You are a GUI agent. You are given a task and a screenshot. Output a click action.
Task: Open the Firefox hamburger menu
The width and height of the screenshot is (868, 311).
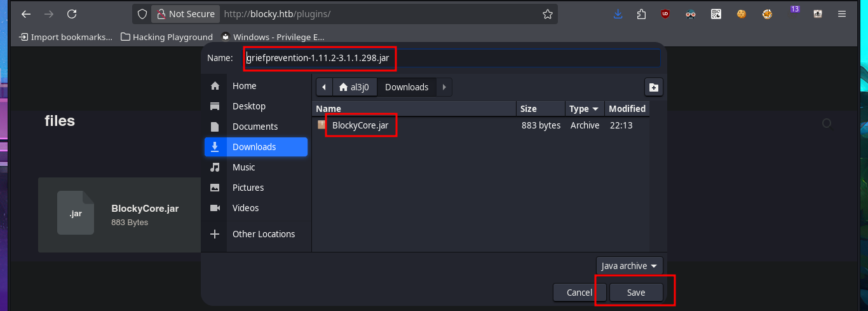pyautogui.click(x=842, y=14)
